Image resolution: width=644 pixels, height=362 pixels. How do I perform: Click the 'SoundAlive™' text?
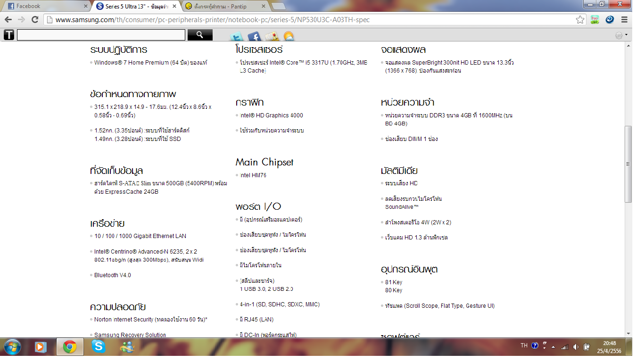coord(402,207)
